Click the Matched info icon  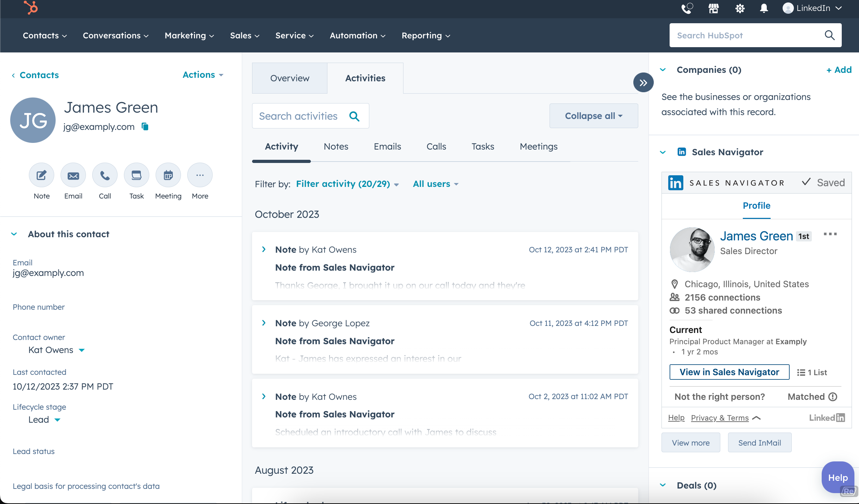point(833,397)
